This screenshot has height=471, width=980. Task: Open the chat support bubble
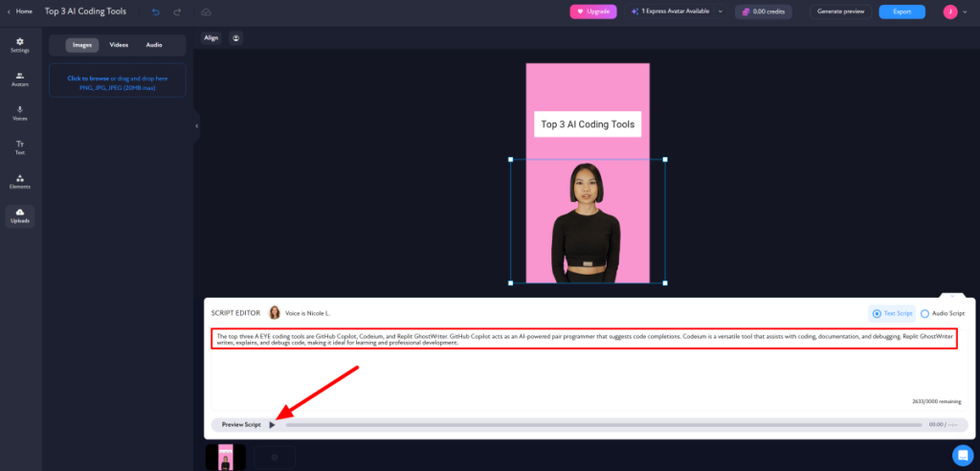[x=963, y=455]
